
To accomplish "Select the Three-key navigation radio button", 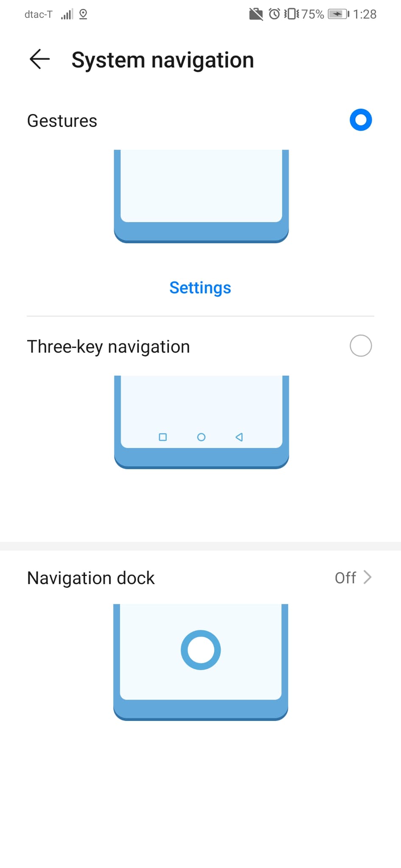I will tap(361, 346).
